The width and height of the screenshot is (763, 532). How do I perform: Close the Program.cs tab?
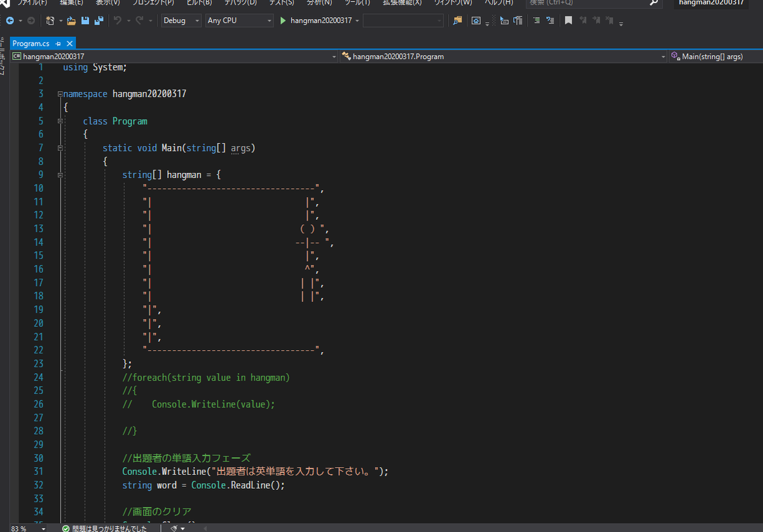pyautogui.click(x=69, y=44)
